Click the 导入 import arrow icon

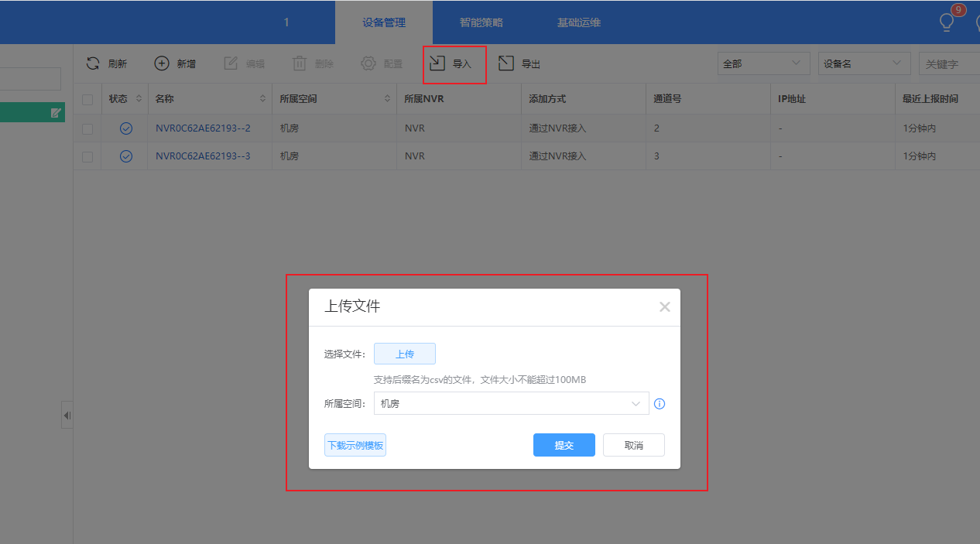(437, 63)
